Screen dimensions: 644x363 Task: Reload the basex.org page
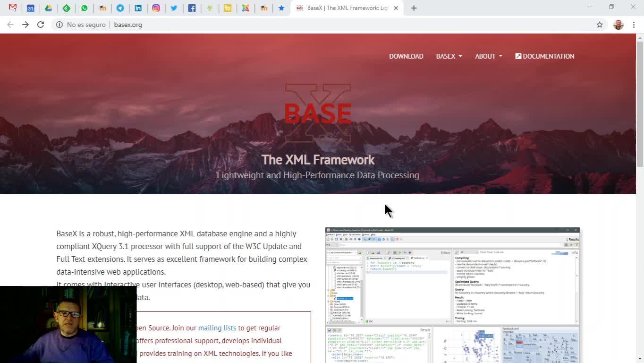pyautogui.click(x=41, y=25)
